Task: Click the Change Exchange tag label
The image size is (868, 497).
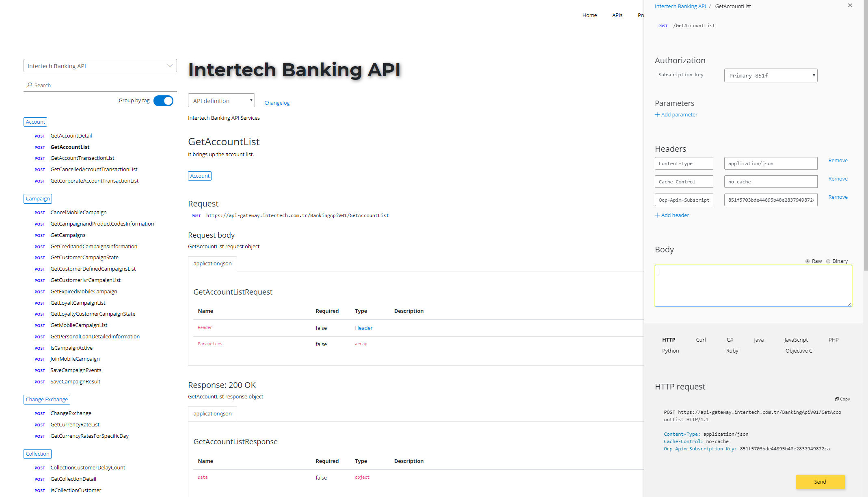Action: click(x=47, y=400)
